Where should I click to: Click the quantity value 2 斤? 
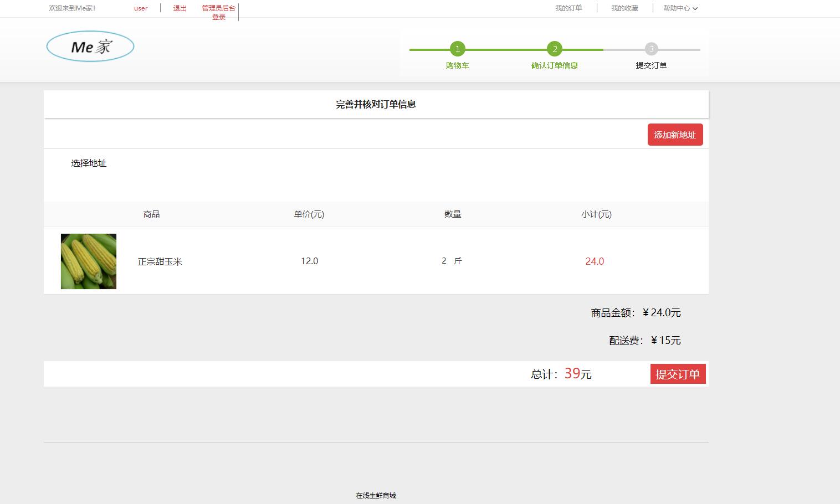pyautogui.click(x=452, y=261)
